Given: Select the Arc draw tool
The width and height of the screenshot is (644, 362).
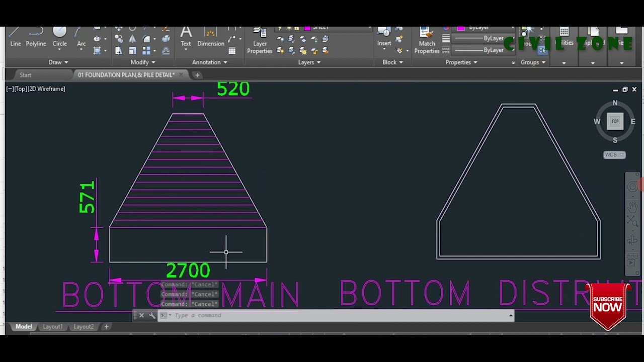Looking at the screenshot, I should (81, 38).
